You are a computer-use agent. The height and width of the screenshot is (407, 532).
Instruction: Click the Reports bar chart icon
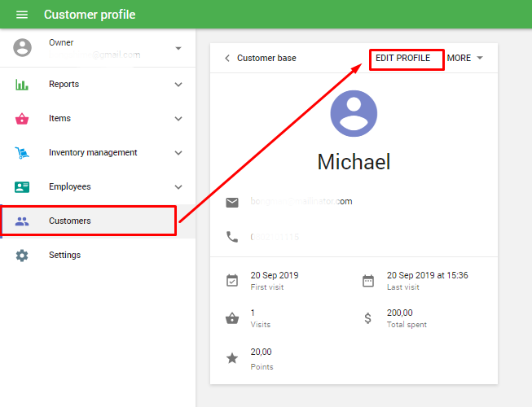(x=22, y=85)
